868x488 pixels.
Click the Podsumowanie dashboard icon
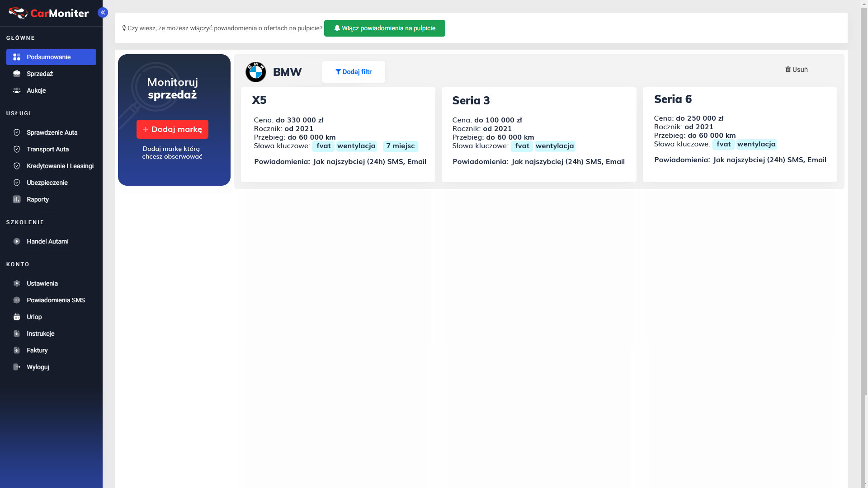pos(17,57)
